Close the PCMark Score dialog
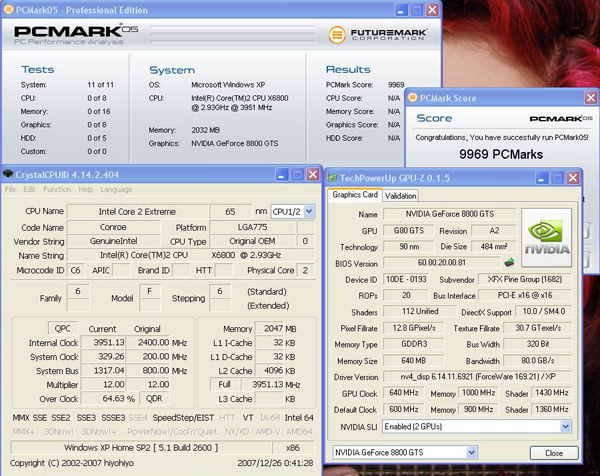This screenshot has height=476, width=600. click(590, 98)
